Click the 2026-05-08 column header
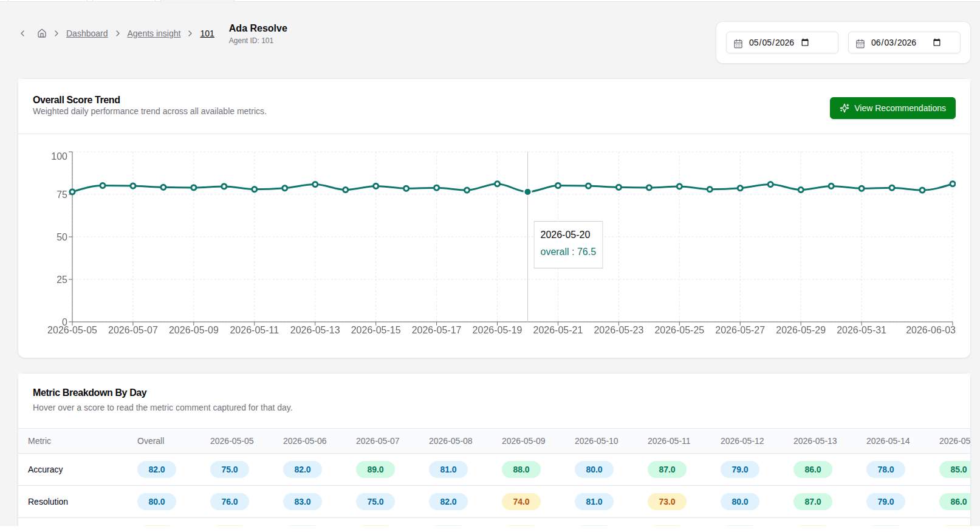Viewport: 980px width, 532px height. point(451,441)
